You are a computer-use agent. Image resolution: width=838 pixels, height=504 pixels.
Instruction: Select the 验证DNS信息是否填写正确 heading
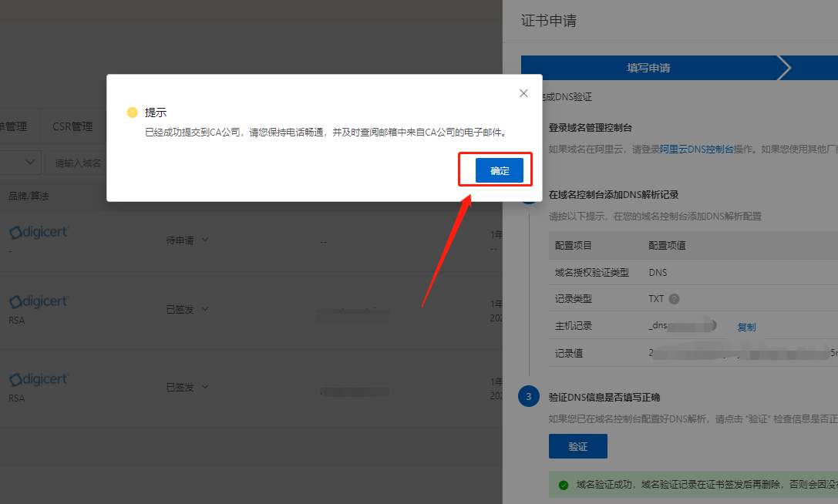[x=604, y=397]
